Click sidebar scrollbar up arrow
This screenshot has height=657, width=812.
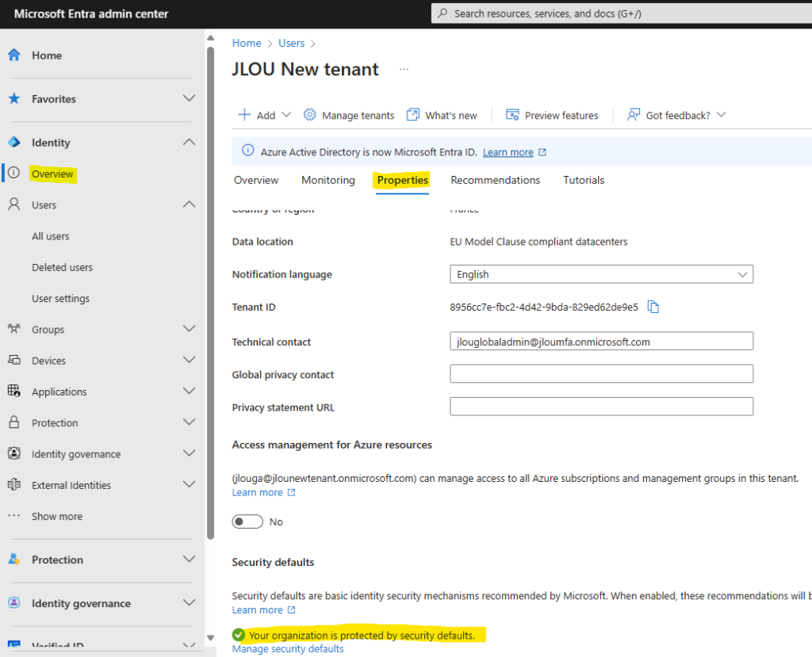(210, 38)
